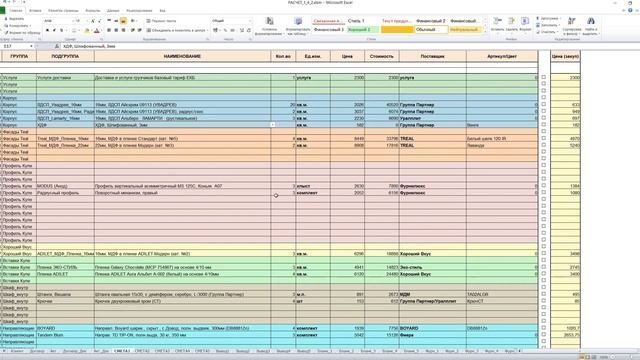Decrease the font size
The height and width of the screenshot is (360, 640).
(100, 21)
